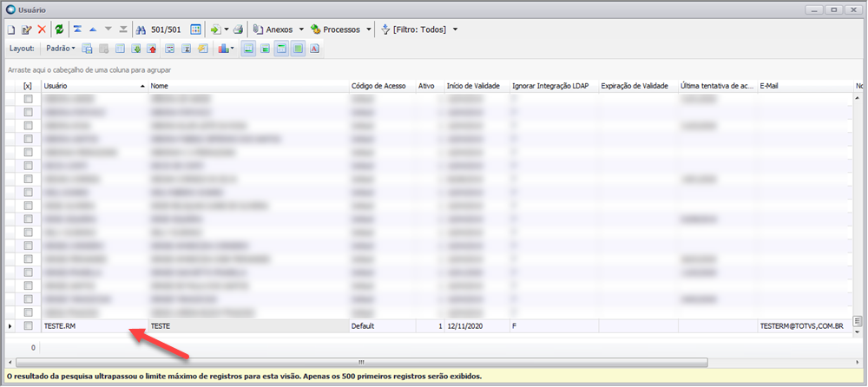
Task: Click the New record page icon
Action: pos(11,30)
